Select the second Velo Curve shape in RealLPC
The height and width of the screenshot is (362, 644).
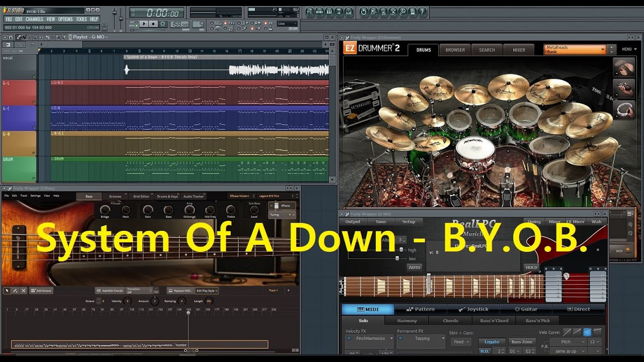tap(577, 332)
